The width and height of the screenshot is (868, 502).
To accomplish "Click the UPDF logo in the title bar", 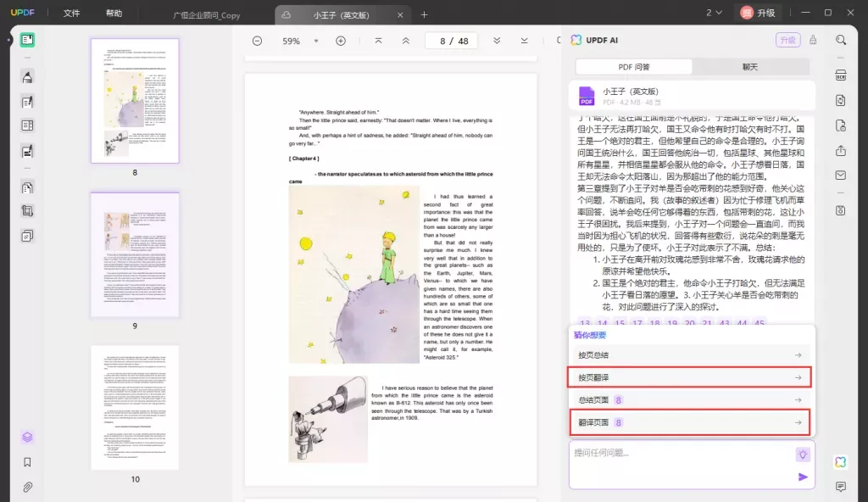I will 23,13.
